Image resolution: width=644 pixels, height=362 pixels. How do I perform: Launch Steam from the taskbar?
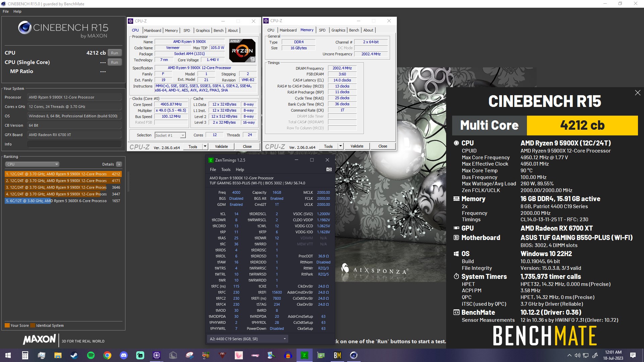point(74,355)
